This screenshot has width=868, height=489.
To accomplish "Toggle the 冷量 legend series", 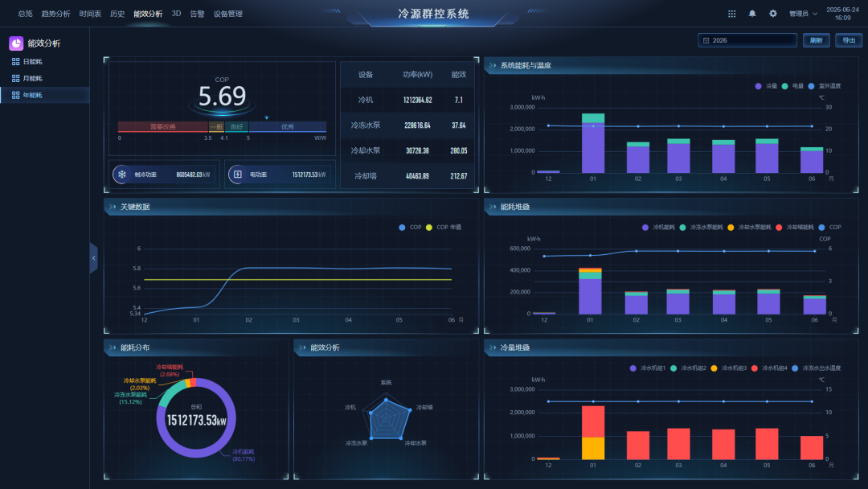I will pos(767,86).
